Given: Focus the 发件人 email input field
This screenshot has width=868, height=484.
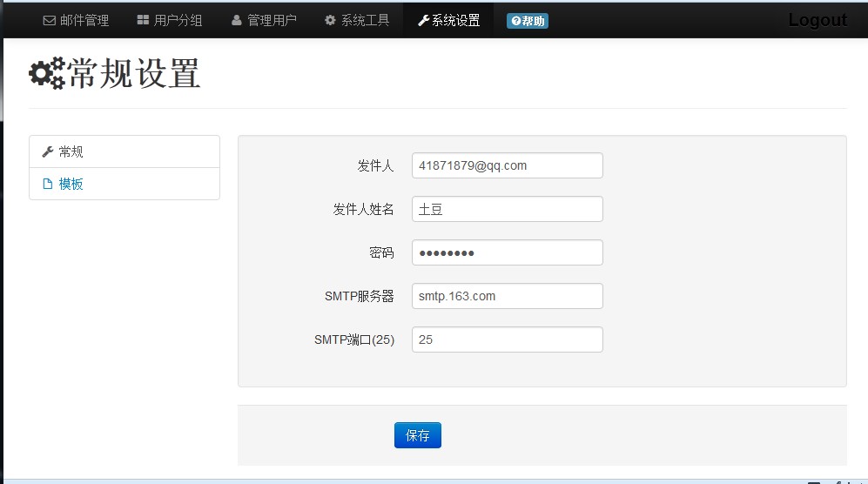Looking at the screenshot, I should click(x=507, y=165).
